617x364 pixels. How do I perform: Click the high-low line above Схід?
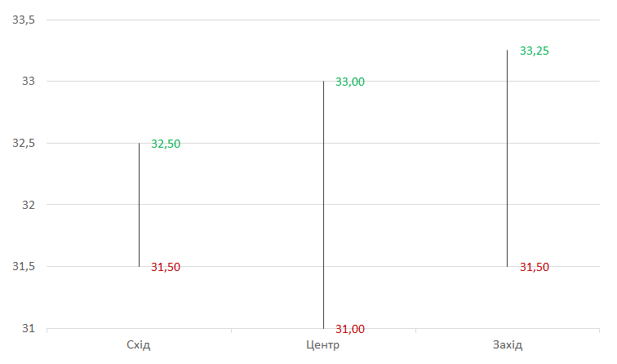point(139,204)
